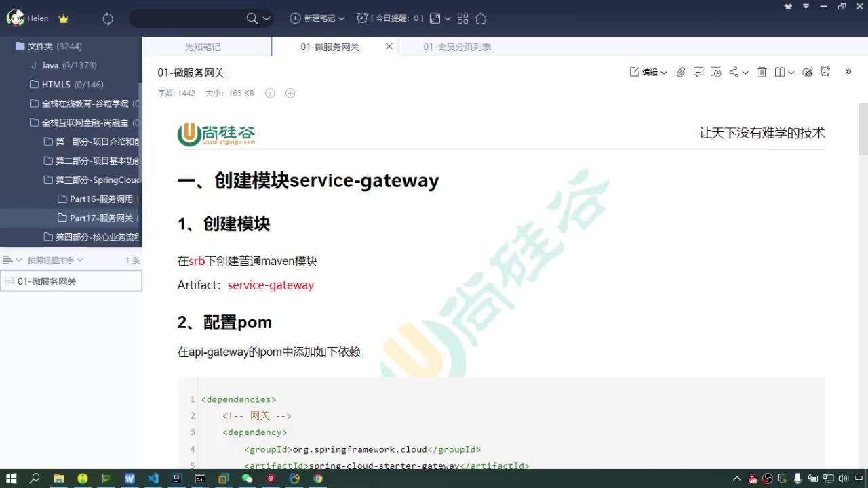Toggle reading mode book icon

pyautogui.click(x=780, y=72)
